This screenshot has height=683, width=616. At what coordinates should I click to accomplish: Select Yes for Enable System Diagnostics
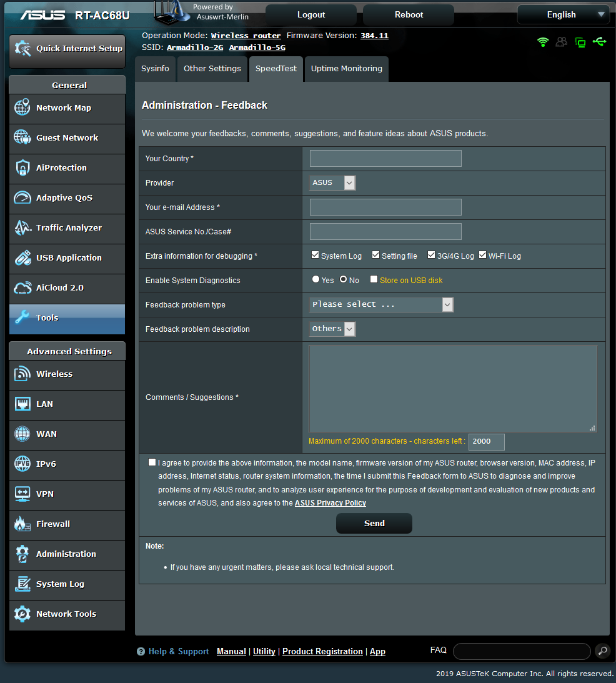[x=316, y=279]
